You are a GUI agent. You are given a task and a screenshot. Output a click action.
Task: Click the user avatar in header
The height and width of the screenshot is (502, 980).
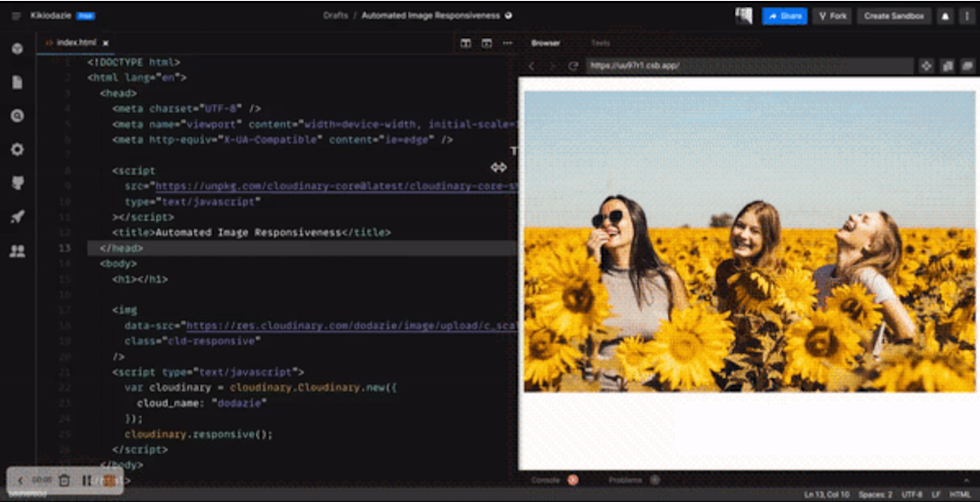(744, 16)
